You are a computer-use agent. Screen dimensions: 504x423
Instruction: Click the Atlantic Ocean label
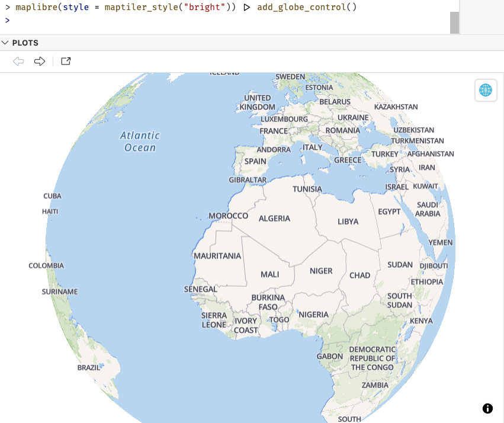(140, 142)
